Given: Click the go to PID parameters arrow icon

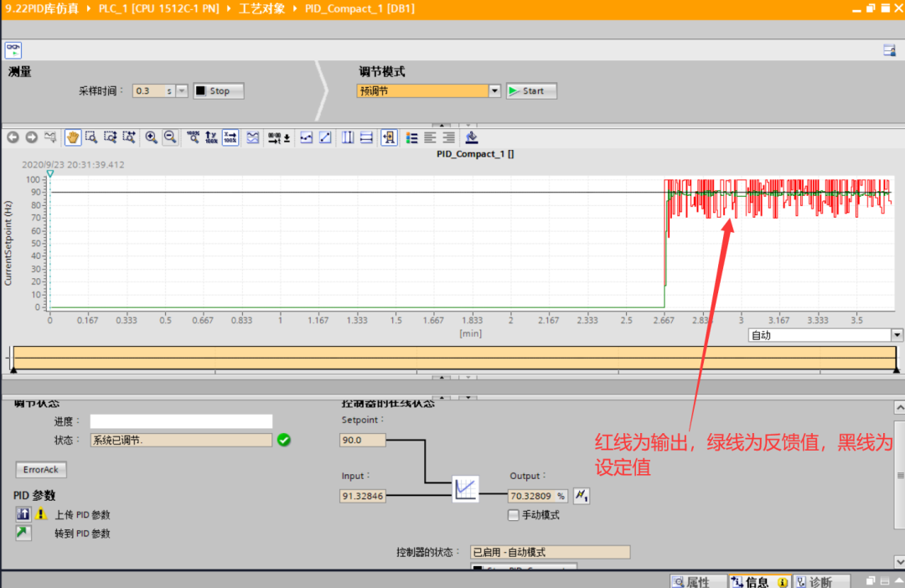Looking at the screenshot, I should pyautogui.click(x=23, y=533).
